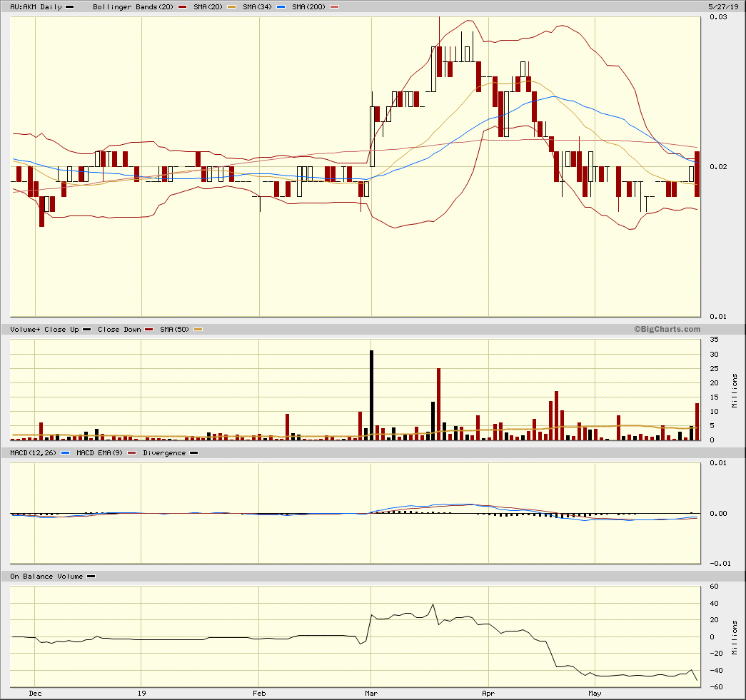746x700 pixels.
Task: Click the -0.01 MACD axis label
Action: (720, 564)
